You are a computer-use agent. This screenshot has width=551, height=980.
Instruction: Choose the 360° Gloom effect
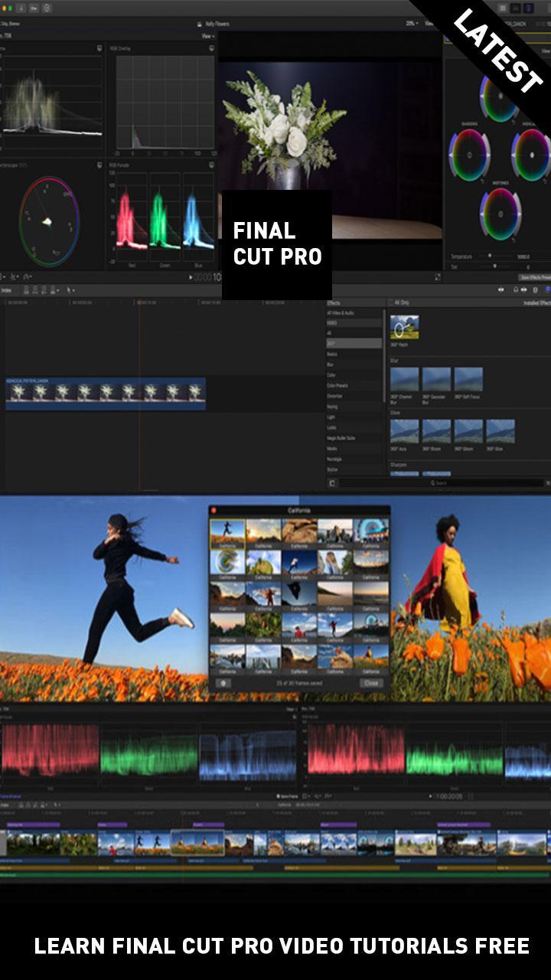click(468, 431)
